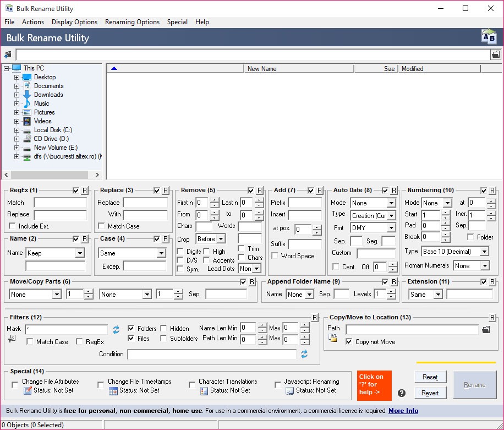
Task: Click the Revert button
Action: coord(430,393)
